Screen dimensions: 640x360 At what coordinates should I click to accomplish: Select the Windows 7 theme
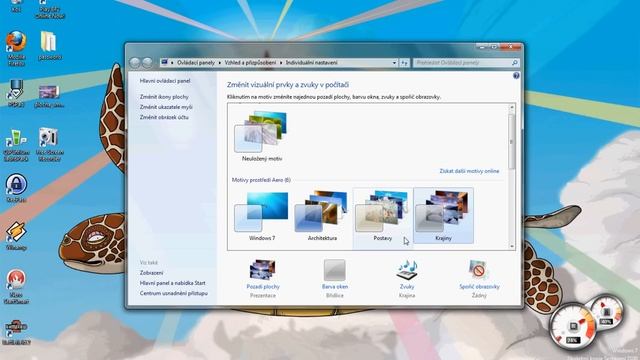point(262,216)
